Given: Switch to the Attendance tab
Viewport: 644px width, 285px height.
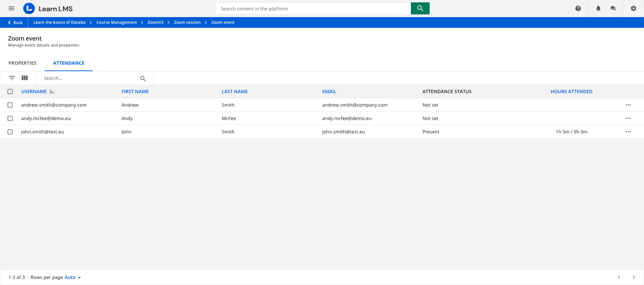Looking at the screenshot, I should [69, 63].
